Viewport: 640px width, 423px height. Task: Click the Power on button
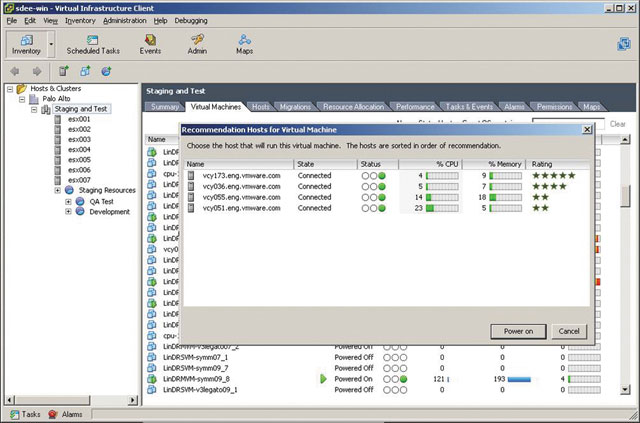518,332
